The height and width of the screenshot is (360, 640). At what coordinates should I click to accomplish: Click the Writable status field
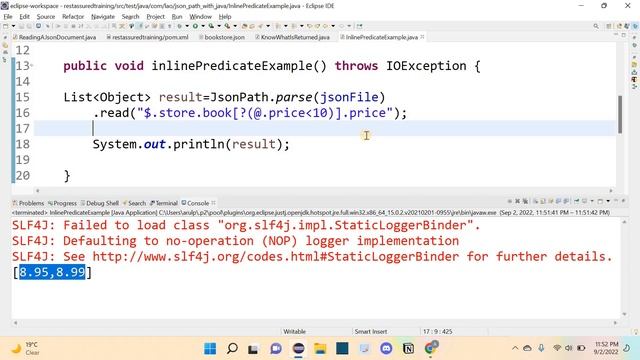294,331
